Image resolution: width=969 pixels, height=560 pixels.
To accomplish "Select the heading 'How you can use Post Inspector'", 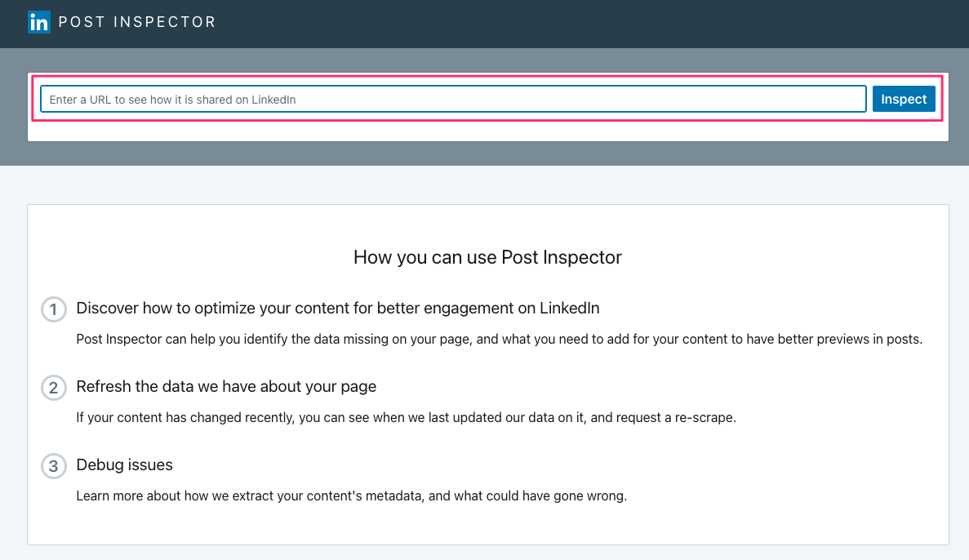I will (x=487, y=257).
